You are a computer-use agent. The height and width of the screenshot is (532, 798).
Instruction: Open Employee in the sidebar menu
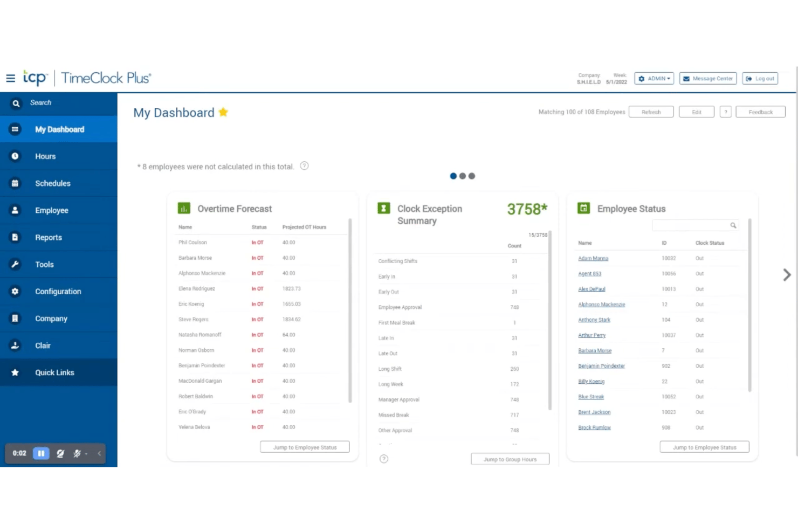pos(59,210)
